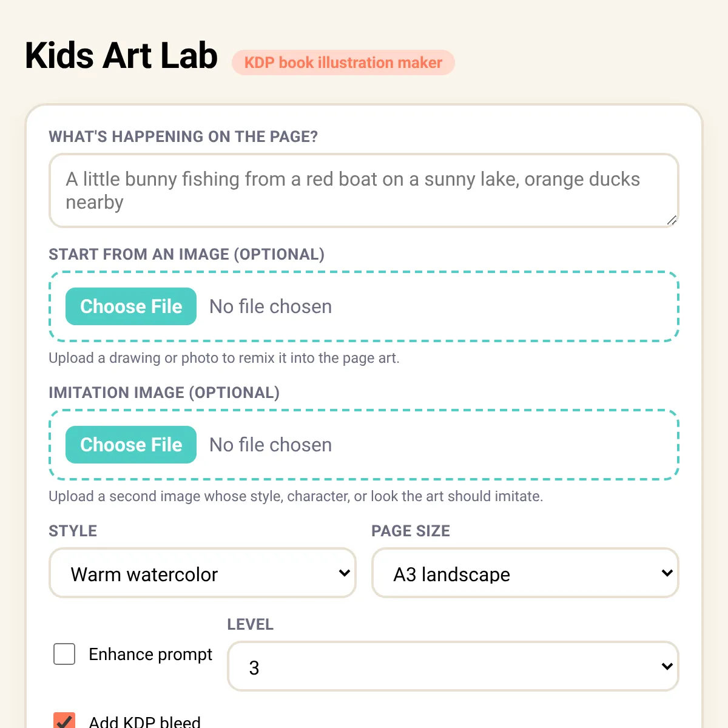Choose File for the imitation image
The height and width of the screenshot is (728, 728).
pos(131,445)
